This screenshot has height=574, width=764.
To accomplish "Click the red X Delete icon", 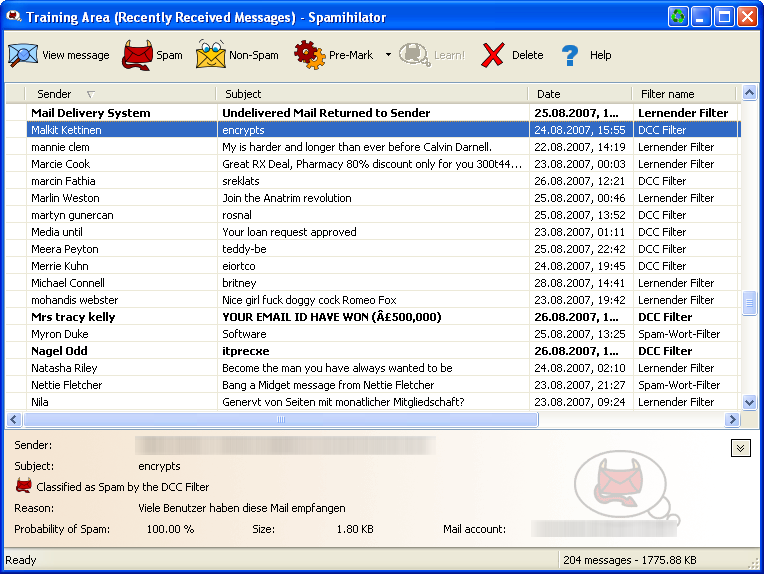I will pos(492,55).
